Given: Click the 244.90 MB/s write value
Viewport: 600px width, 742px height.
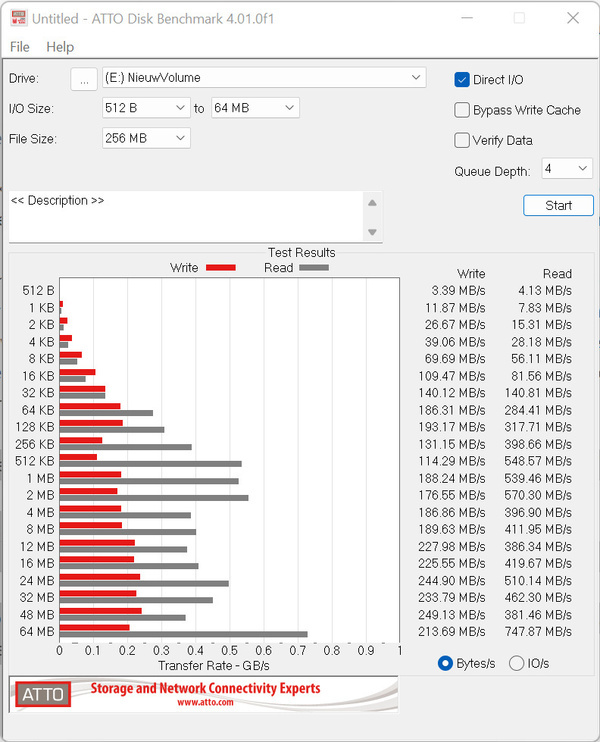Looking at the screenshot, I should point(452,580).
